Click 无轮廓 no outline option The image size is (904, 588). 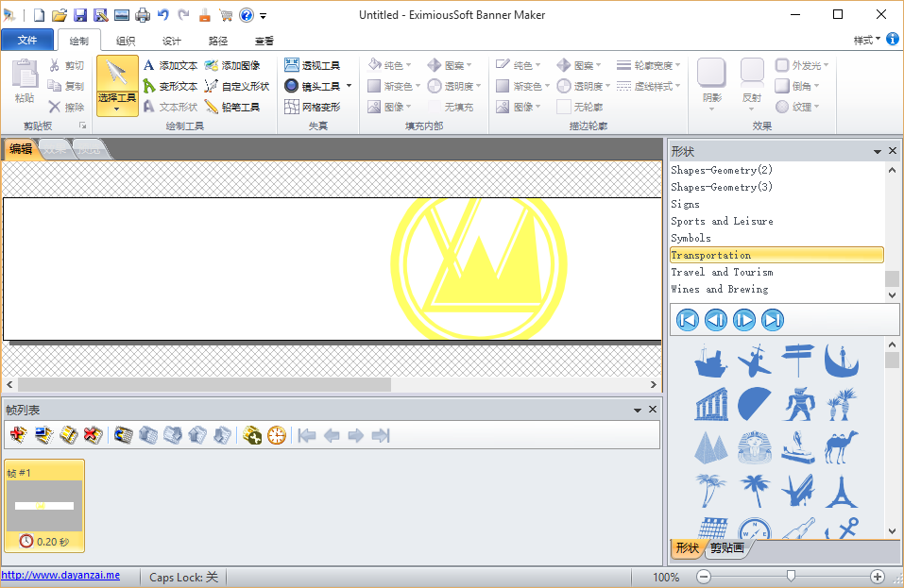[581, 107]
